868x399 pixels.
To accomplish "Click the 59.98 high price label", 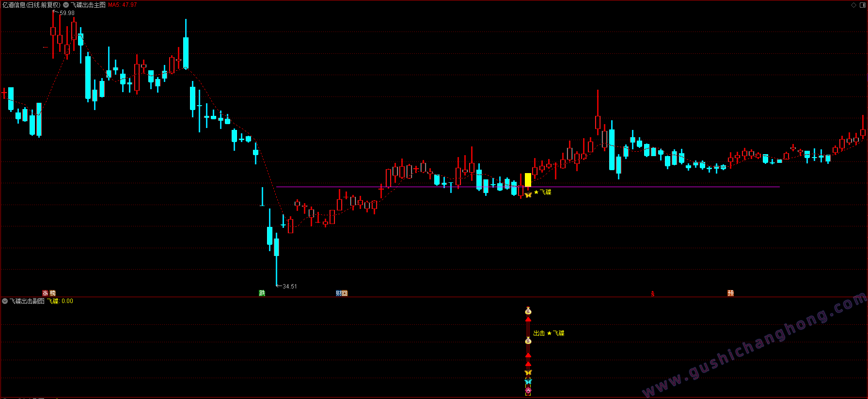I will coord(67,13).
